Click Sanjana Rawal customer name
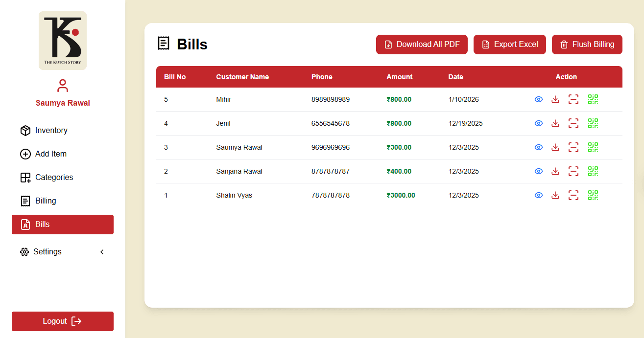 239,171
